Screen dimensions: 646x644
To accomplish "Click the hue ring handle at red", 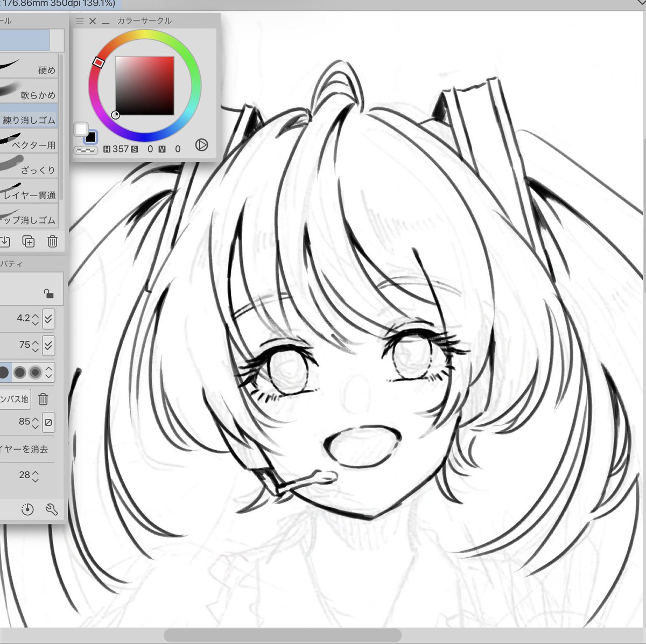I will coord(98,62).
